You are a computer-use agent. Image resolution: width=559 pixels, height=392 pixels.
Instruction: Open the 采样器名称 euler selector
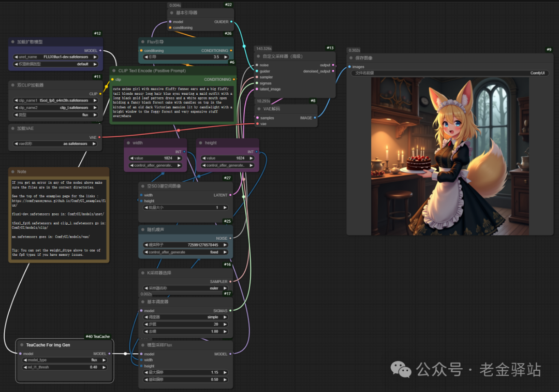(186, 288)
